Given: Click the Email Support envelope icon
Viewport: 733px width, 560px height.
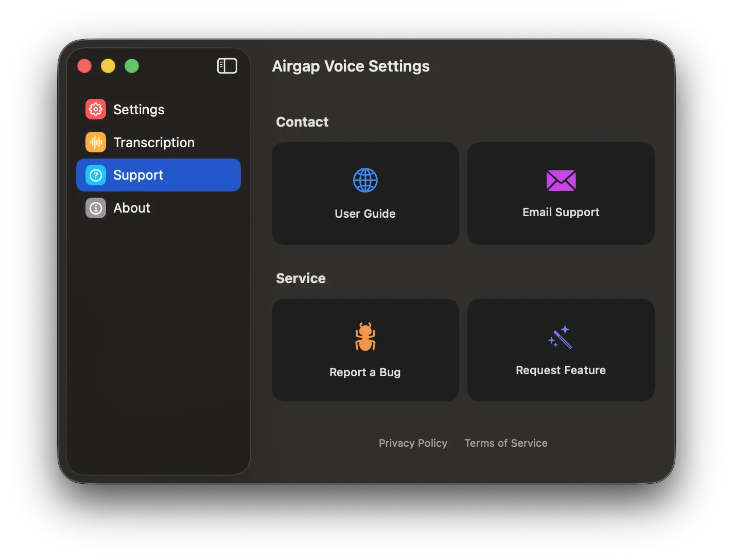Looking at the screenshot, I should 561,181.
